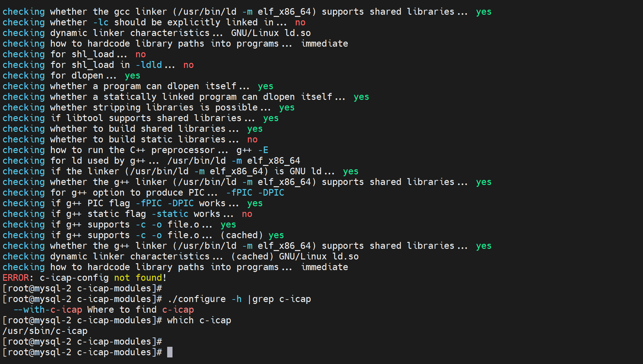Click "yes" after "whether to build shared libraries"

255,129
